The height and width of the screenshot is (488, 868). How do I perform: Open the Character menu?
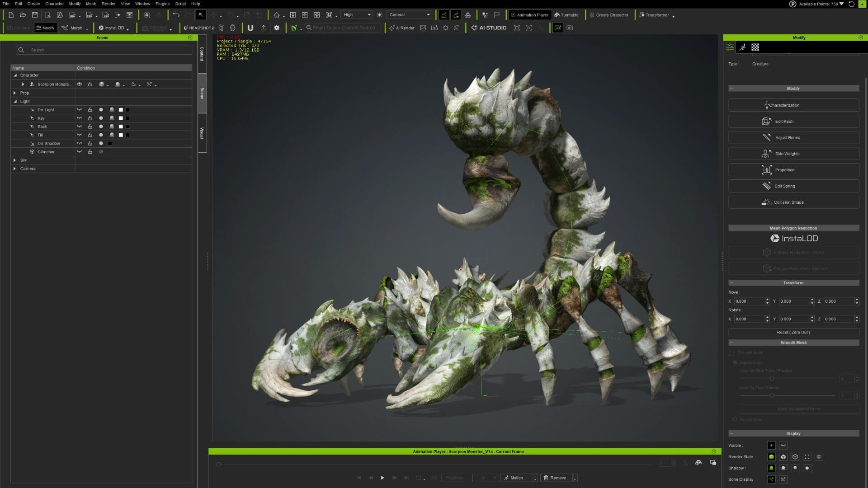[54, 4]
